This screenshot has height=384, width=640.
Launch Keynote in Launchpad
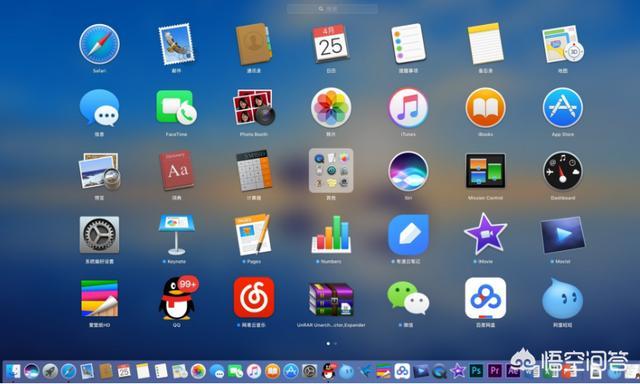tap(176, 235)
